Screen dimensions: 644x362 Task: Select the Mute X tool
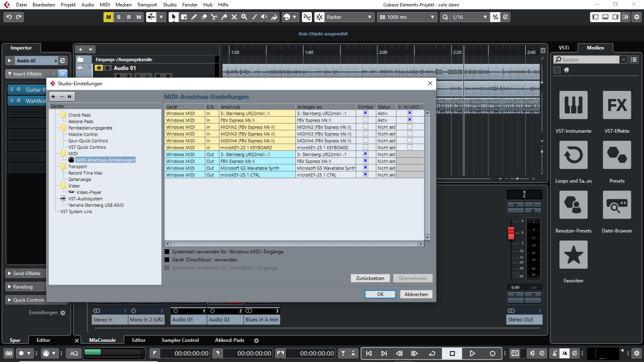234,17
